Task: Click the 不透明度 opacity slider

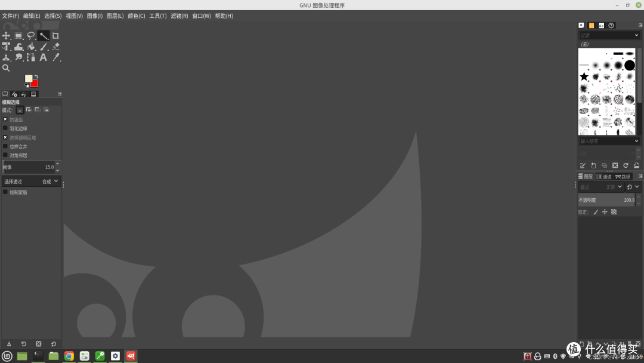Action: (x=606, y=200)
